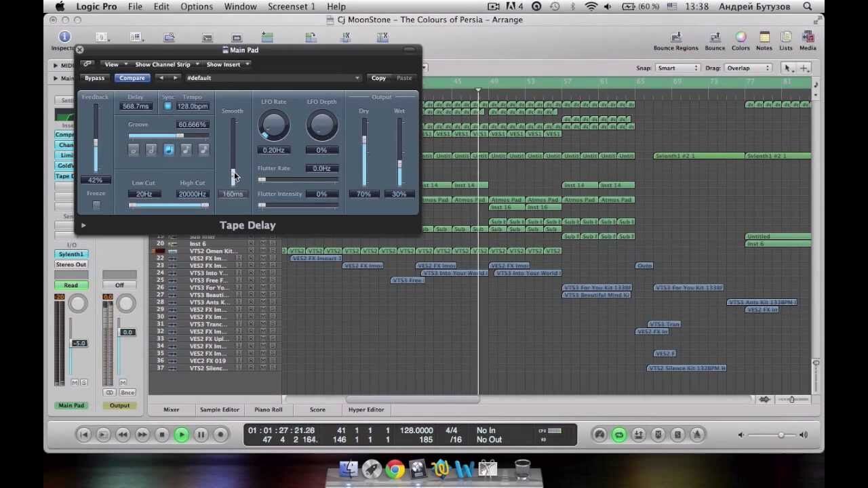The height and width of the screenshot is (488, 868).
Task: Adjust the Feedback slider in Tape Delay
Action: point(96,142)
